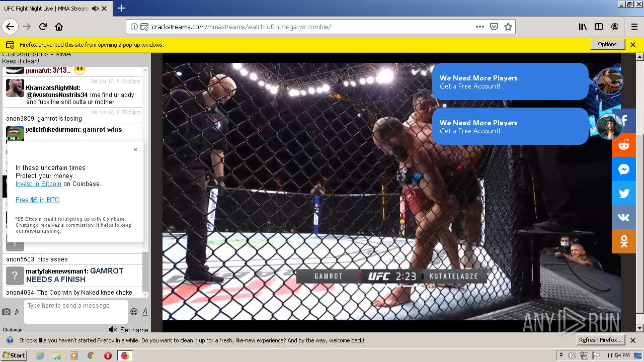Toggle the sidebars view
This screenshot has height=362, width=644.
599,27
